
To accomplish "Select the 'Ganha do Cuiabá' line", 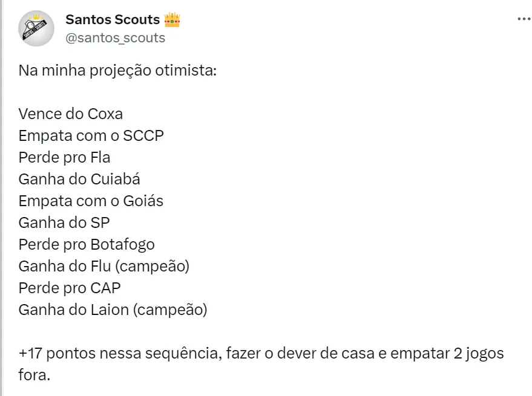I will (x=79, y=179).
